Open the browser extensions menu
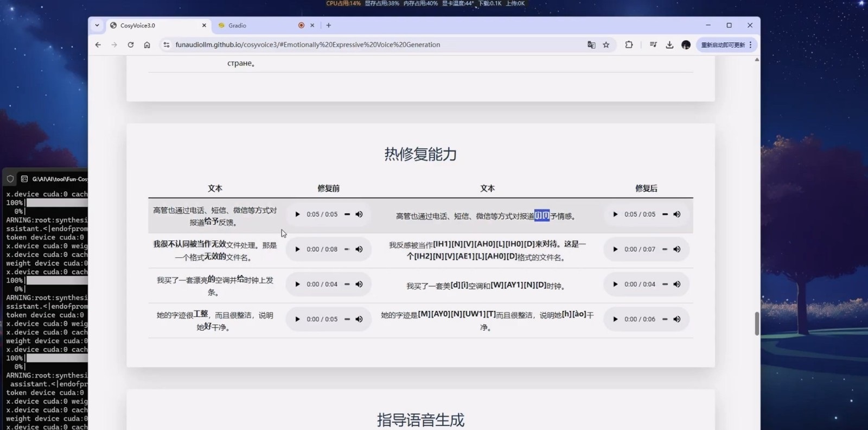 [x=629, y=45]
